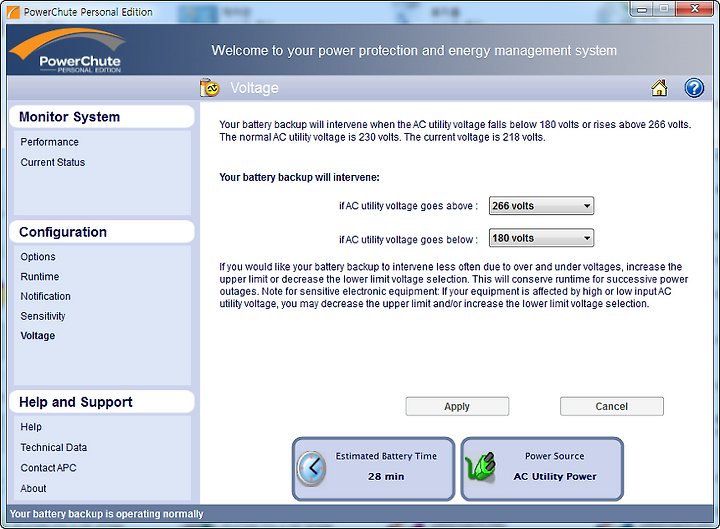Open Sensitivity settings

(x=43, y=316)
